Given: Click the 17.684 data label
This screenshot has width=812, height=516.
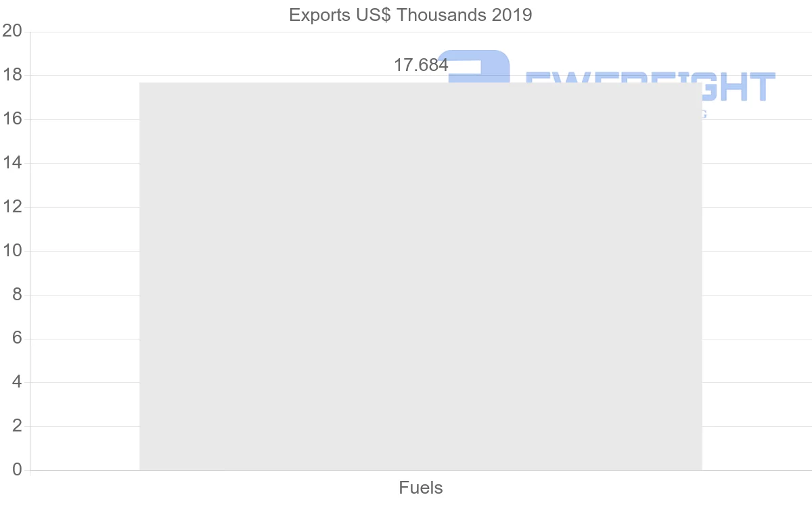Looking at the screenshot, I should tap(421, 66).
